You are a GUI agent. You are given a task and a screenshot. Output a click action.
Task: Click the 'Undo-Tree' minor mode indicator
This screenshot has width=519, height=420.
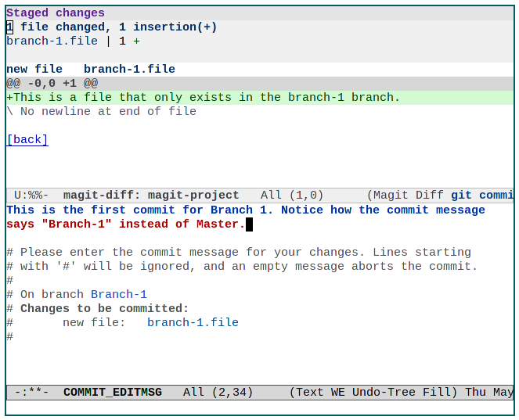384,392
